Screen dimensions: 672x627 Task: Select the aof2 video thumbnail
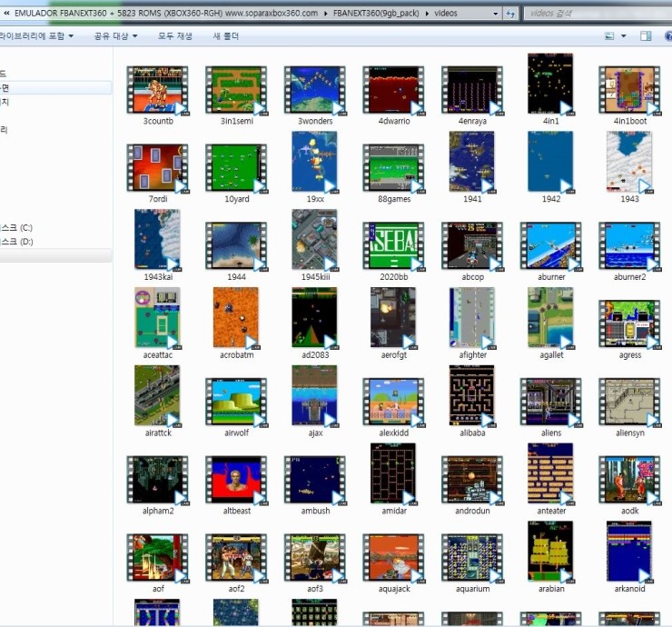[x=236, y=558]
